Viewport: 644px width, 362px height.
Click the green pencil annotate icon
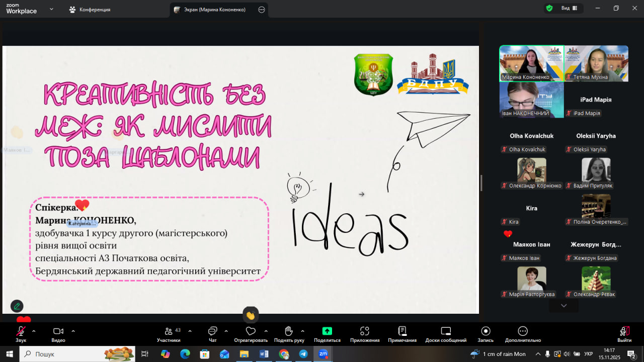(x=17, y=306)
